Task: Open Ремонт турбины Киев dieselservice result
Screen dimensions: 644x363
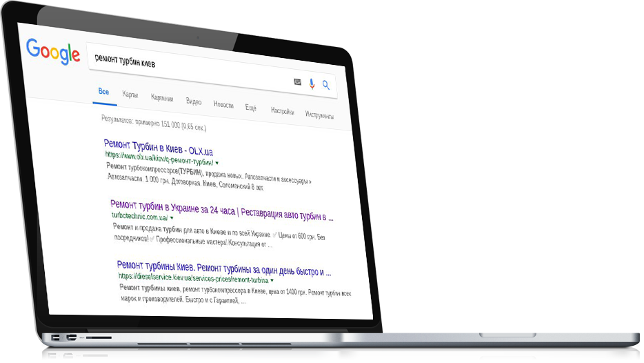Action: [224, 268]
